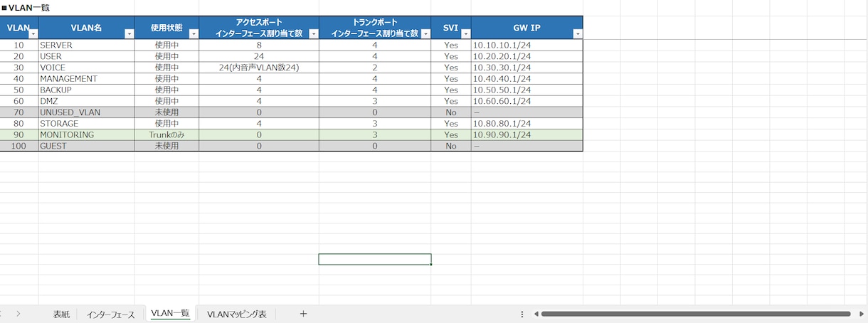The image size is (868, 323).
Task: Select the VLAN 100 number cell
Action: pos(19,146)
